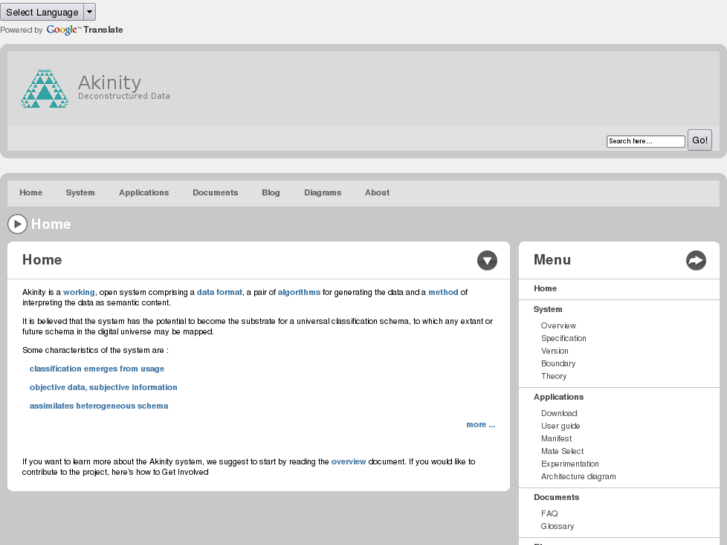Image resolution: width=727 pixels, height=545 pixels.
Task: Open the Select Language dropdown
Action: coord(48,12)
